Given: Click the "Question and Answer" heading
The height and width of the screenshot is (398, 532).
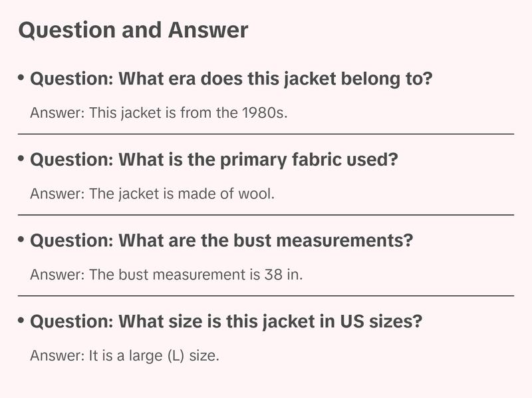Looking at the screenshot, I should coord(133,30).
